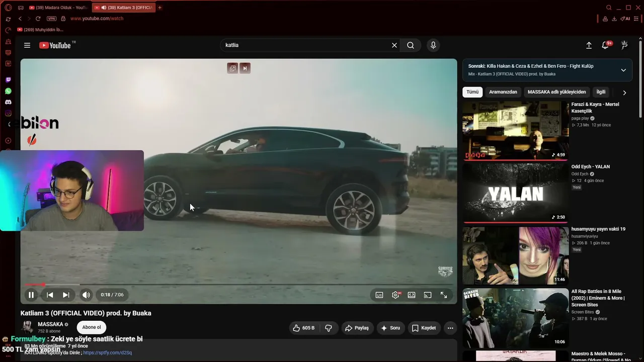Open the Opera easy setup menu icon
The width and height of the screenshot is (644, 362).
[x=636, y=19]
